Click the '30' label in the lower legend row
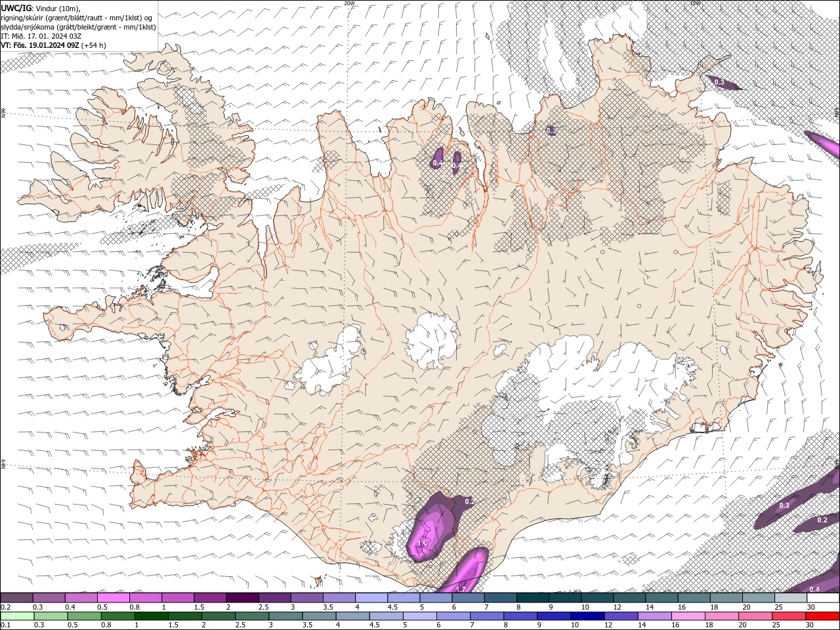 (x=810, y=625)
